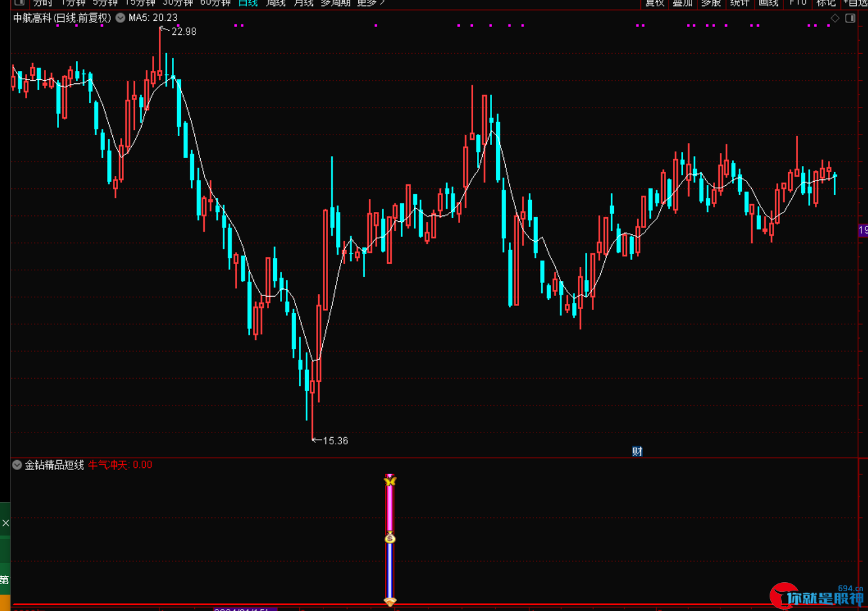Screen dimensions: 868x611
Task: Toggle the side panel layout icon
Action: 850,18
